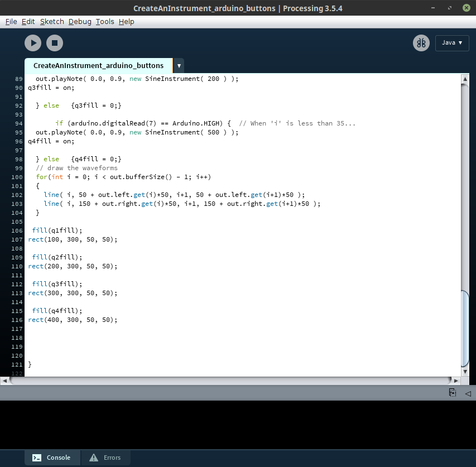Click line 90 text 'q3fill = on;'

click(51, 88)
